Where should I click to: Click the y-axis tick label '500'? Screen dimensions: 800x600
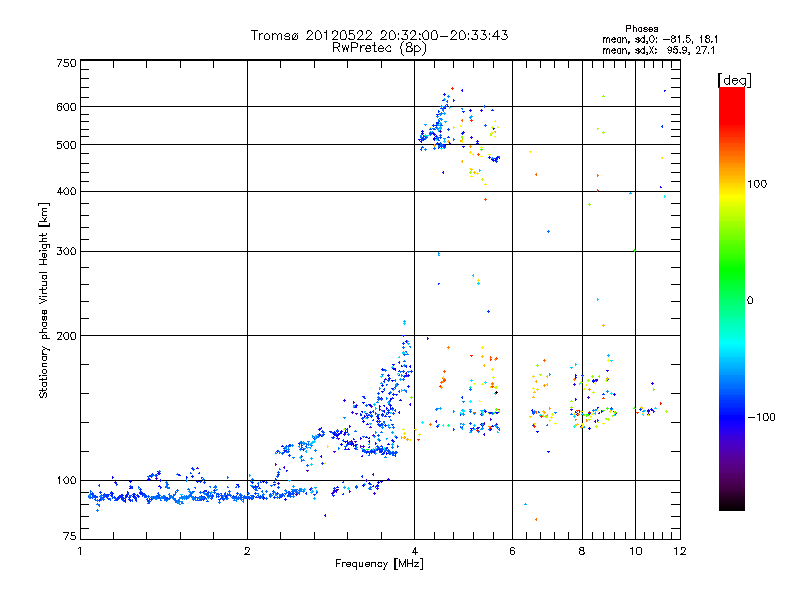coord(66,145)
